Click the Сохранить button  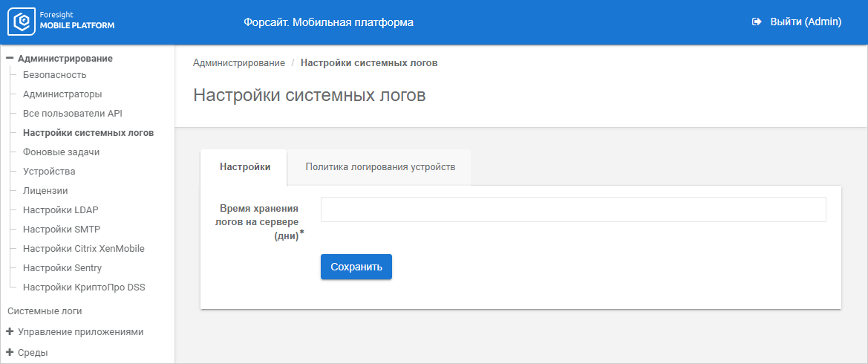coord(356,267)
